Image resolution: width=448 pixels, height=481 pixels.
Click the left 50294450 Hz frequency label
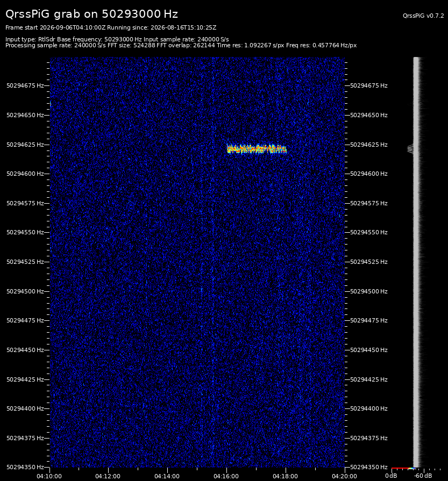pos(25,350)
